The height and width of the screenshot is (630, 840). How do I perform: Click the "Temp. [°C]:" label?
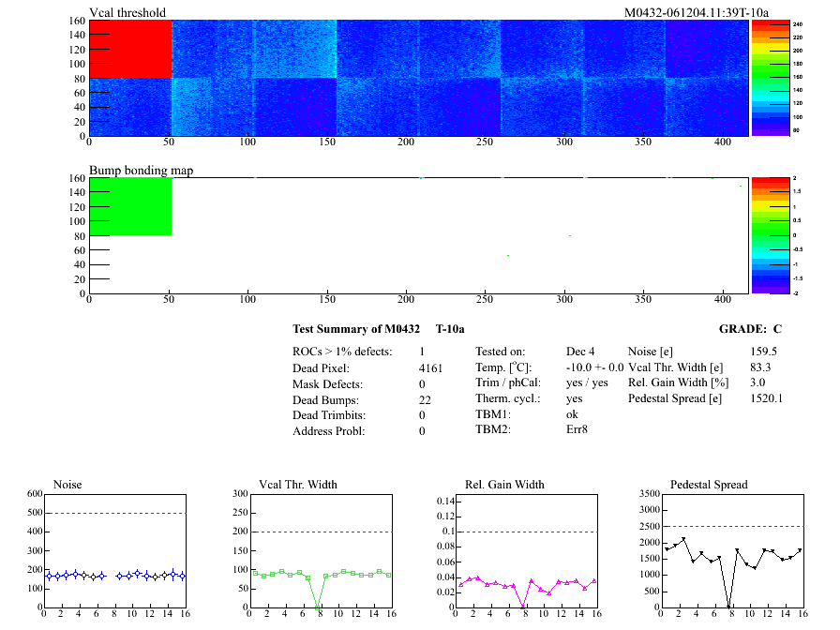point(503,367)
